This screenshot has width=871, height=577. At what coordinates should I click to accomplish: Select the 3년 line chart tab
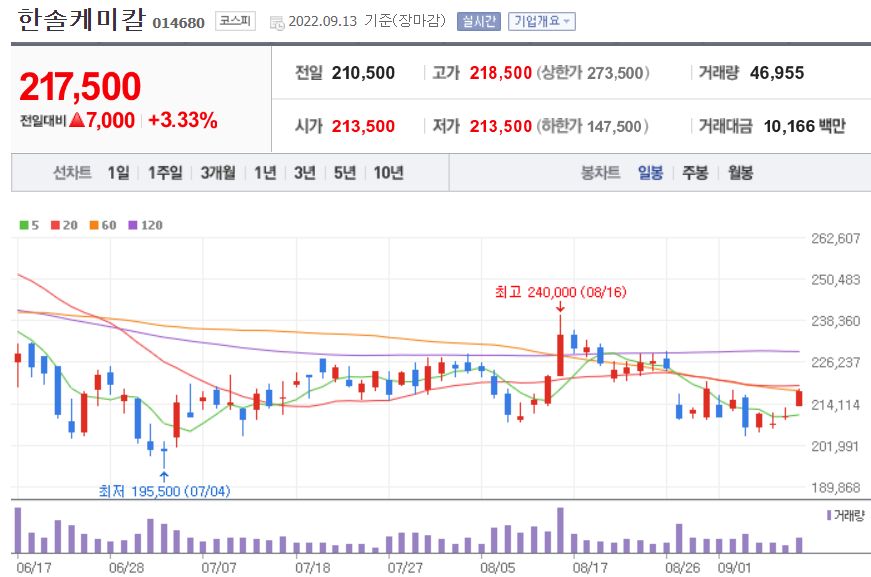point(304,173)
